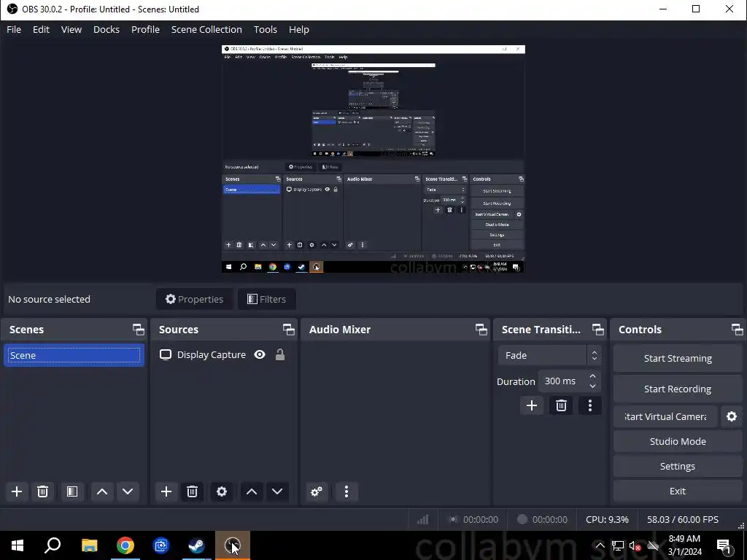This screenshot has width=747, height=560.
Task: Move the source up in the Sources list
Action: click(252, 491)
